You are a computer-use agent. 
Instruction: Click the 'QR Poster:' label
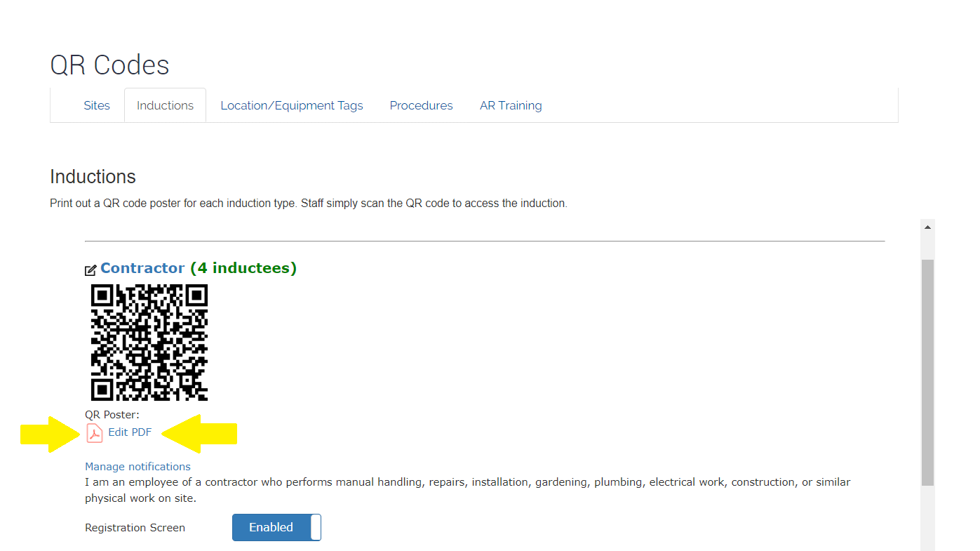(112, 415)
